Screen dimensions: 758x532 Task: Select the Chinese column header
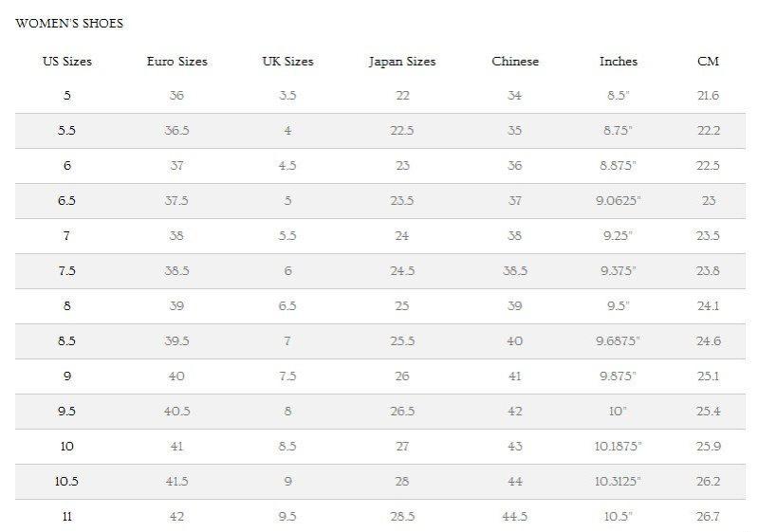(515, 62)
